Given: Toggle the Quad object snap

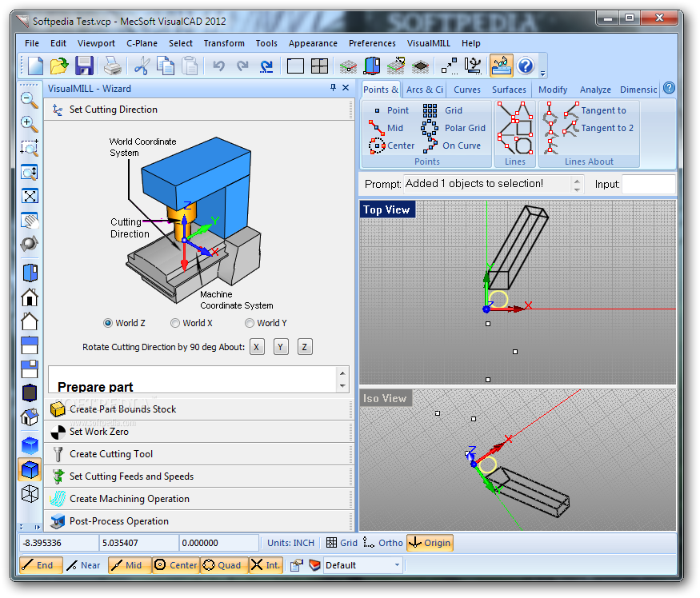Looking at the screenshot, I should tap(224, 565).
